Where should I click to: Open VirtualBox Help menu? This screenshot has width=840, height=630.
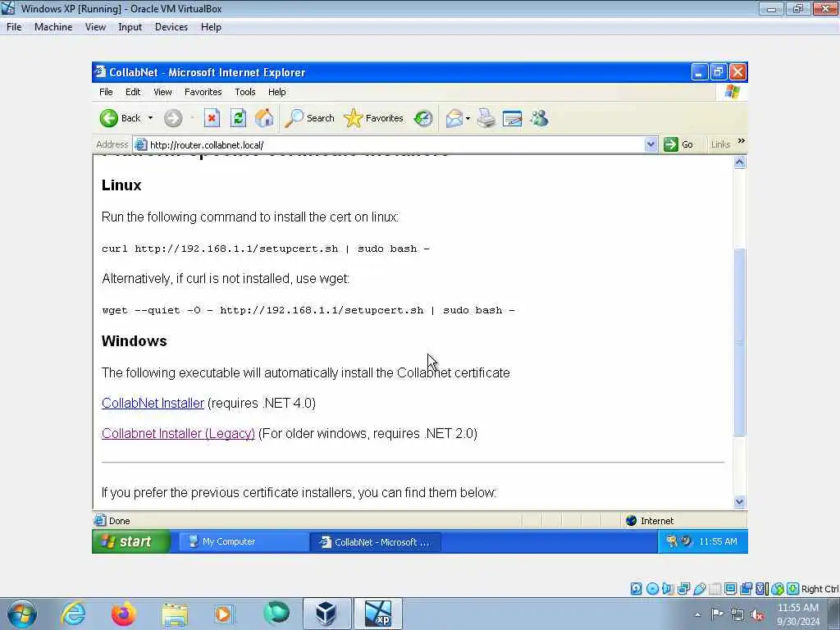tap(211, 27)
